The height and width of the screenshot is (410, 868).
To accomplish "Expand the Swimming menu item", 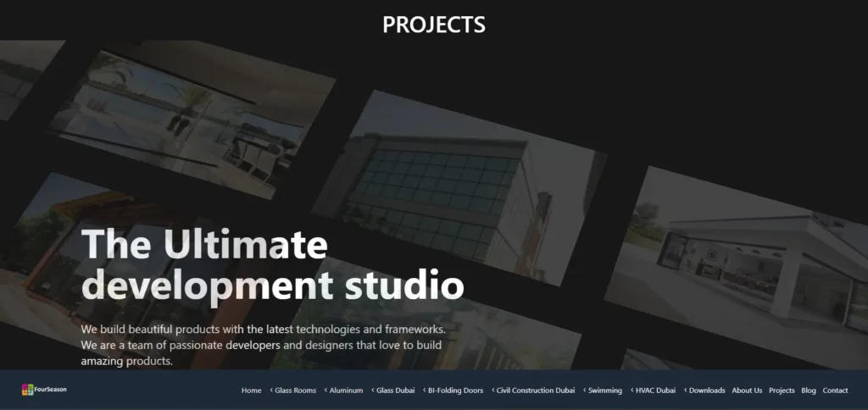I will [604, 390].
